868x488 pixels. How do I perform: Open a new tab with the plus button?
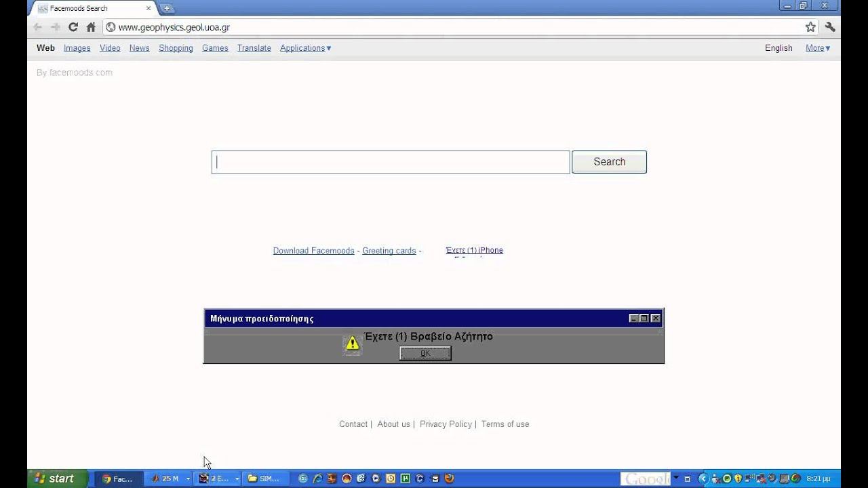click(x=167, y=8)
